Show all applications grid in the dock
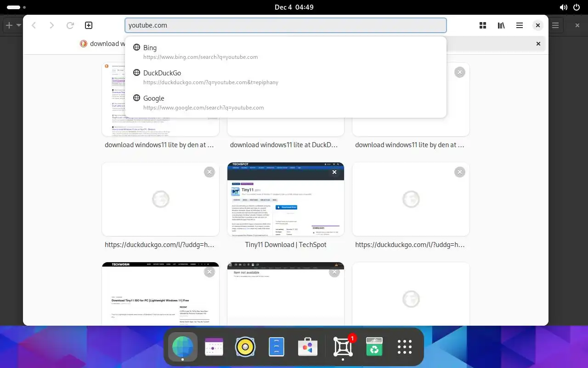 click(x=405, y=347)
